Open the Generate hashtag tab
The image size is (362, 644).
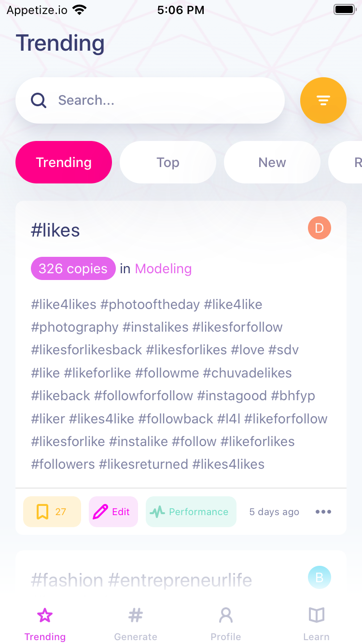136,624
